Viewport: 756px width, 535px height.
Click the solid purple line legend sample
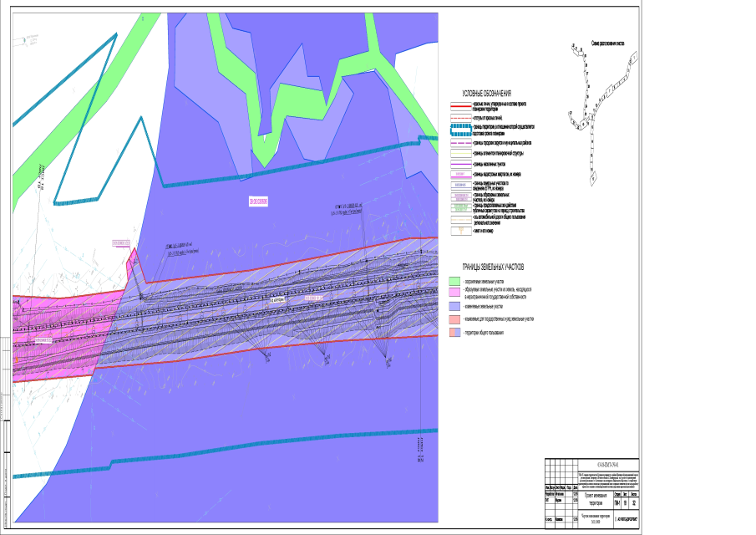pyautogui.click(x=459, y=165)
